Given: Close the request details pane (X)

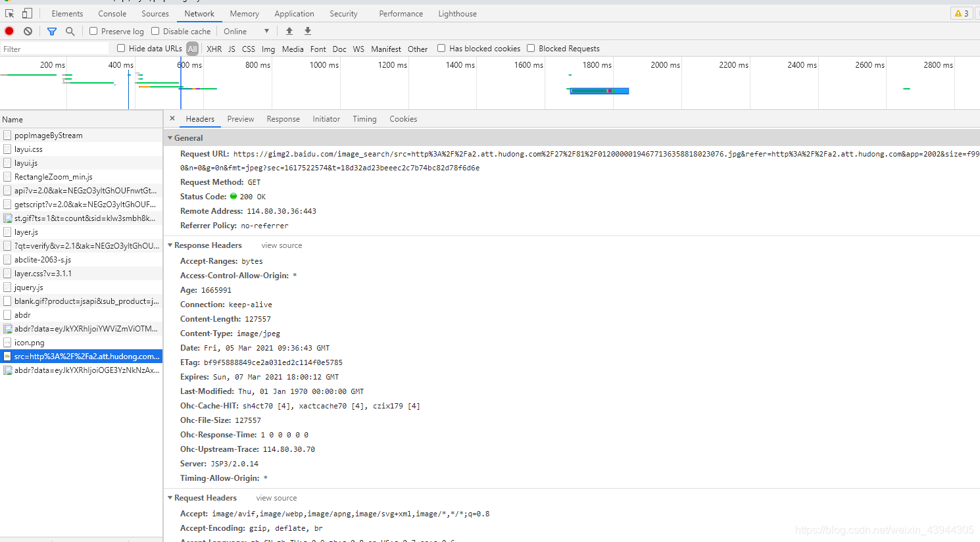Looking at the screenshot, I should (x=172, y=118).
